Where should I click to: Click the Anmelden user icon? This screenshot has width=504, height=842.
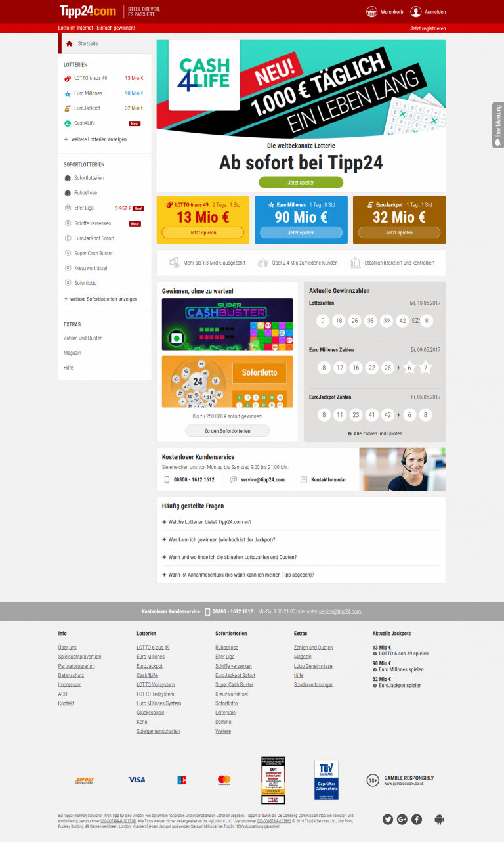(416, 11)
